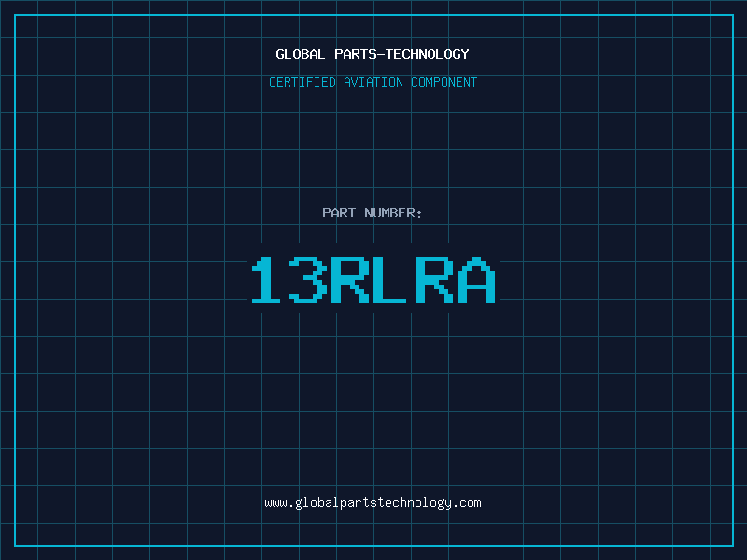Open the www.globalpartstechnology.com website link
Image resolution: width=747 pixels, height=560 pixels.
click(373, 502)
